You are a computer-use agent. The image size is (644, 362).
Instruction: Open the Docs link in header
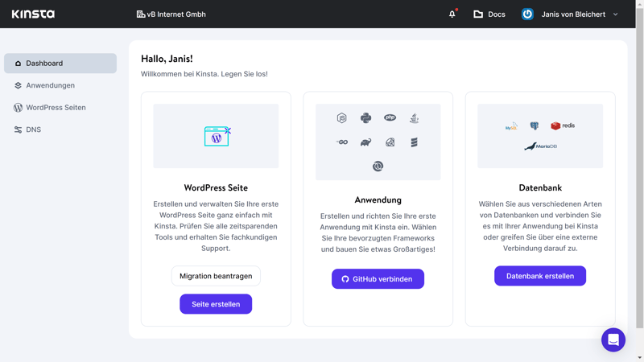pyautogui.click(x=489, y=14)
